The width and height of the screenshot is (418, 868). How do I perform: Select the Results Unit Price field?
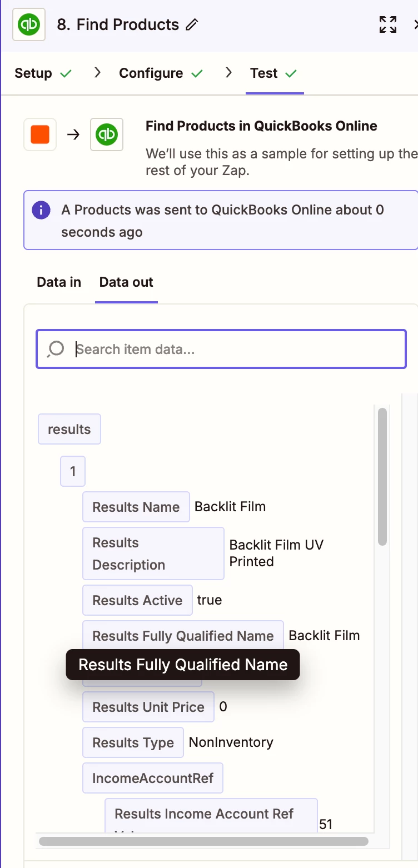pyautogui.click(x=148, y=707)
